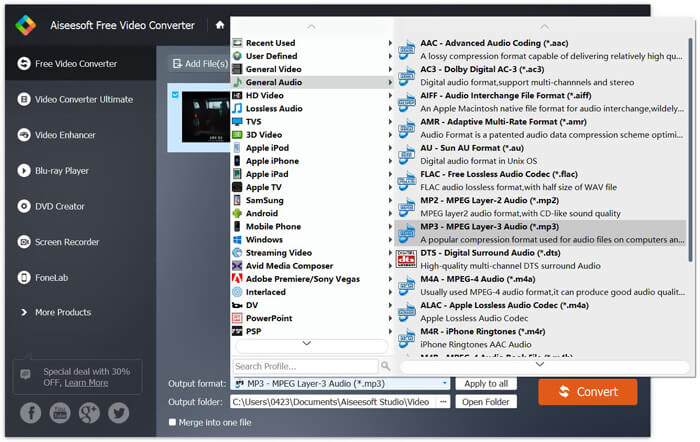Click the Video Enhancer sidebar icon
Viewport: 700px width, 442px height.
24,135
